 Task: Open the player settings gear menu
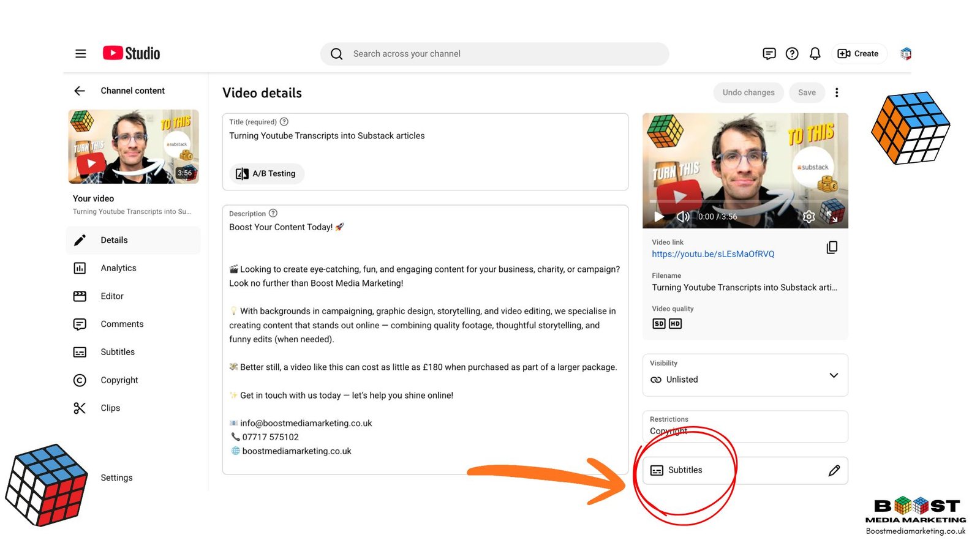[x=809, y=217]
